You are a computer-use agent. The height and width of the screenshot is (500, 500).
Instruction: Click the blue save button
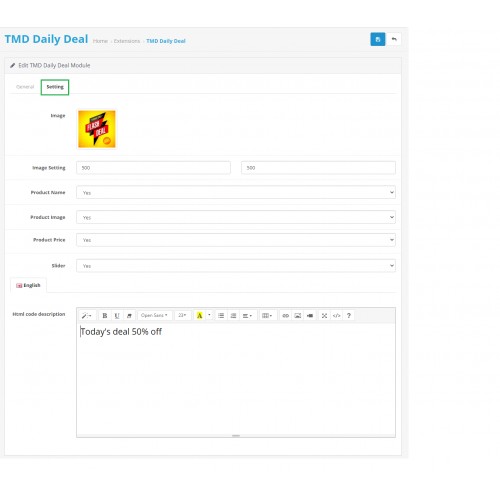(x=378, y=39)
